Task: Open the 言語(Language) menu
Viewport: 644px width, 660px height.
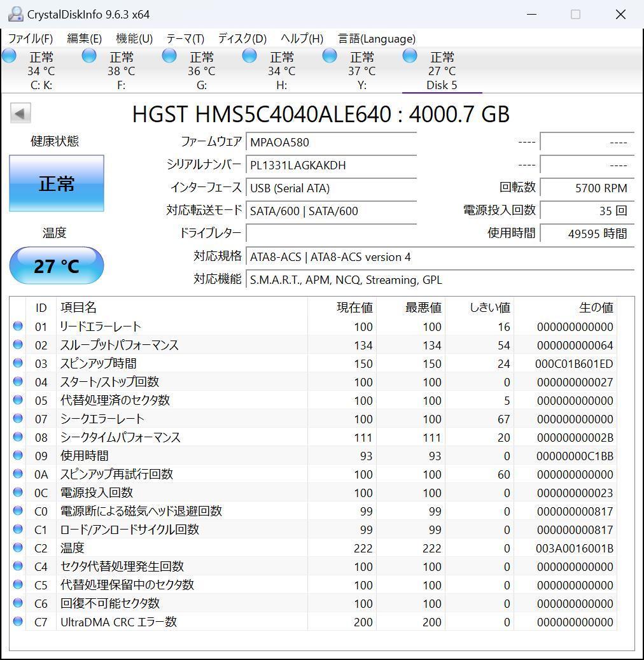Action: click(x=376, y=39)
